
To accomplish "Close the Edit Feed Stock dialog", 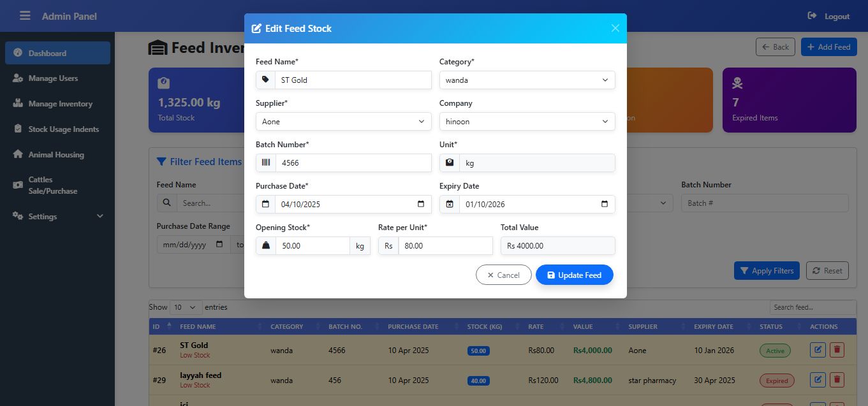I will (615, 28).
